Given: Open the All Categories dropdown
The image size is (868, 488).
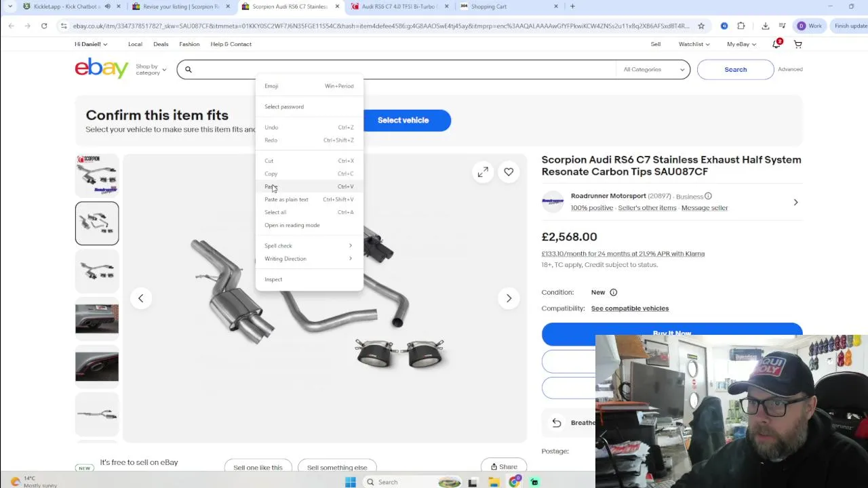Looking at the screenshot, I should pos(654,69).
